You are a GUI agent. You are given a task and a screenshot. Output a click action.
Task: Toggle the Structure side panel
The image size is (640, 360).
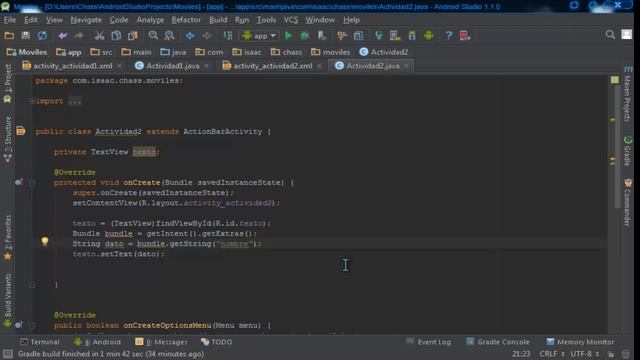7,139
